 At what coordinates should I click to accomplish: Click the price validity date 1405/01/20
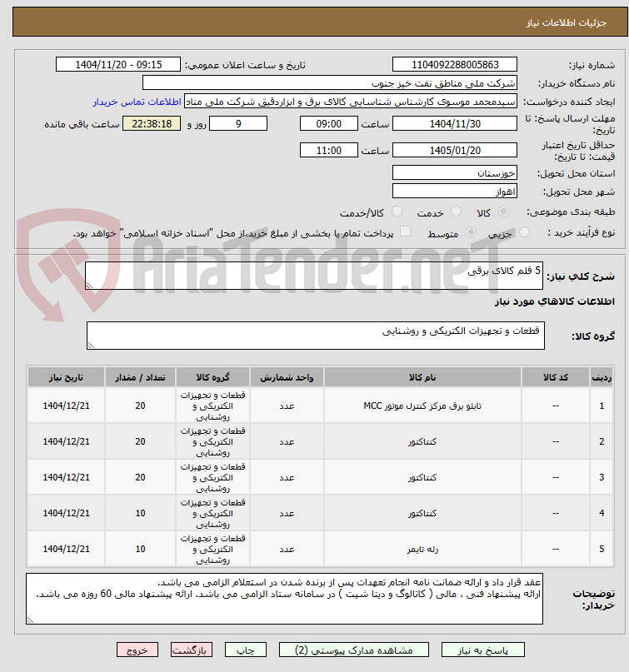tap(455, 151)
